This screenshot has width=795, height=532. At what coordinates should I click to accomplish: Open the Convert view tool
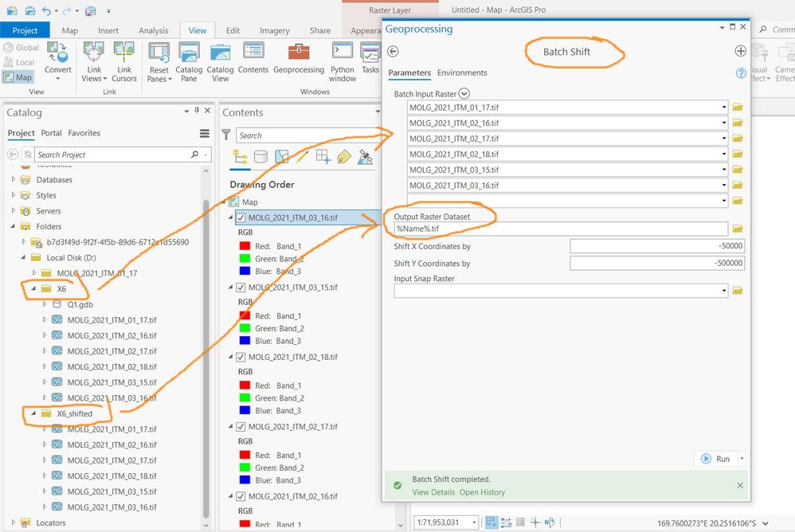click(x=58, y=61)
